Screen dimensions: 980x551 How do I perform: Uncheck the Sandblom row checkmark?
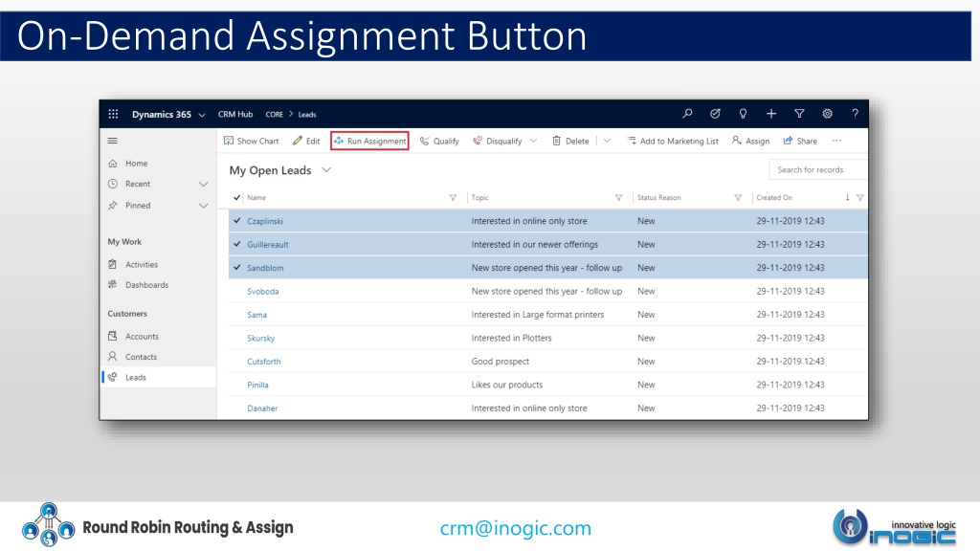tap(237, 268)
